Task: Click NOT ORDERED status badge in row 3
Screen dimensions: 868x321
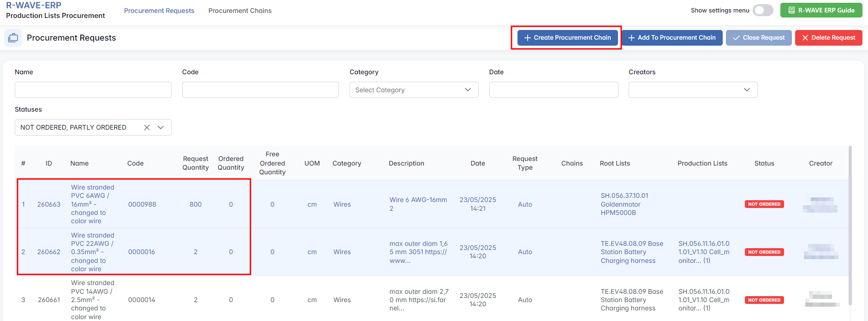Action: tap(764, 300)
